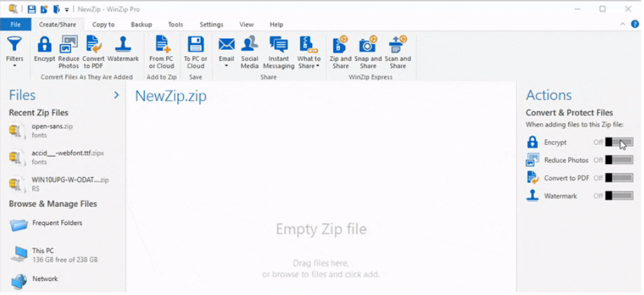Switch to the Backup tab

pyautogui.click(x=141, y=25)
